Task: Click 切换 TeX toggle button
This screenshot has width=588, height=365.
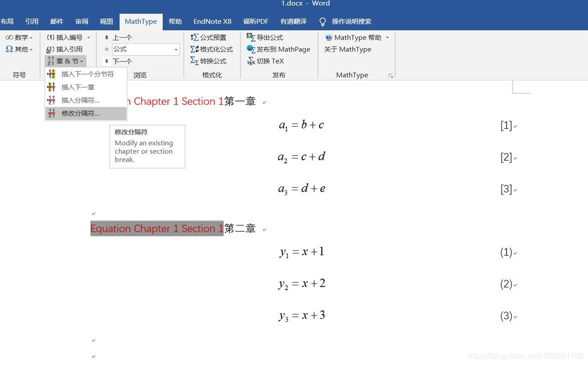Action: click(x=265, y=61)
